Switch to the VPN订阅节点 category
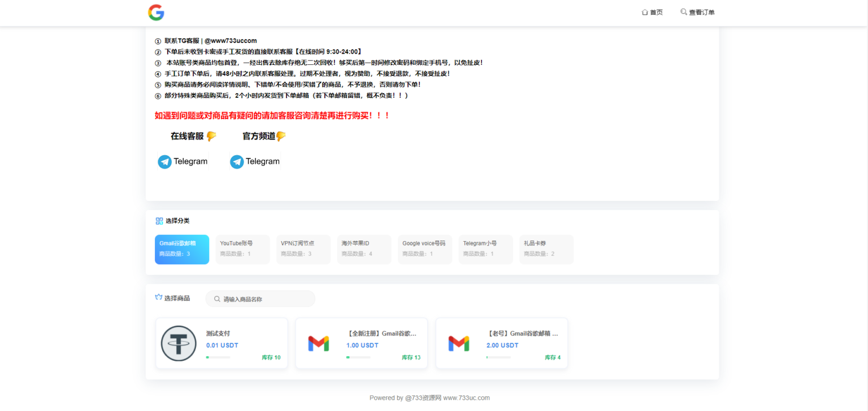Image resolution: width=868 pixels, height=411 pixels. pyautogui.click(x=303, y=250)
